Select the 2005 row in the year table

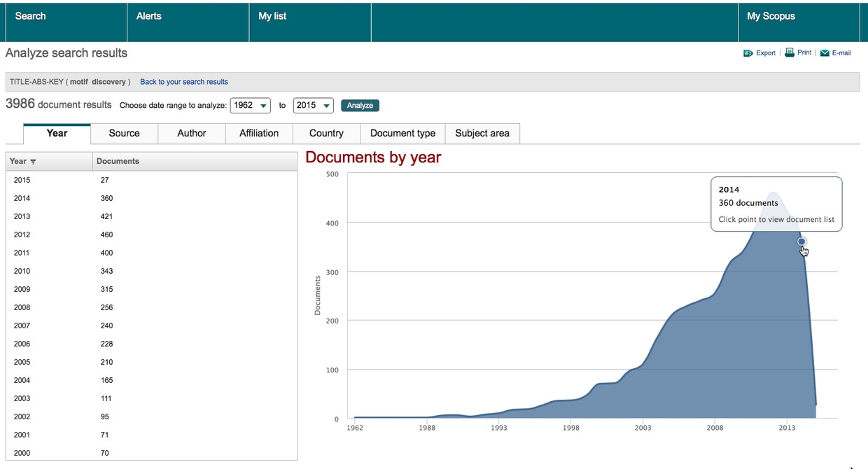tap(152, 362)
